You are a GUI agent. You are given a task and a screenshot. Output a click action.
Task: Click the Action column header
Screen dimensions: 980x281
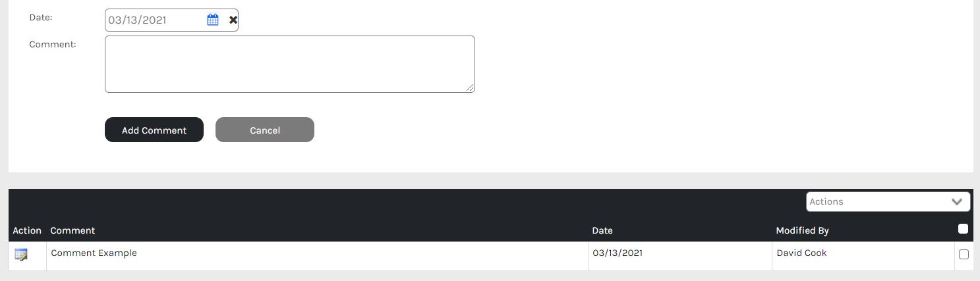(x=27, y=230)
